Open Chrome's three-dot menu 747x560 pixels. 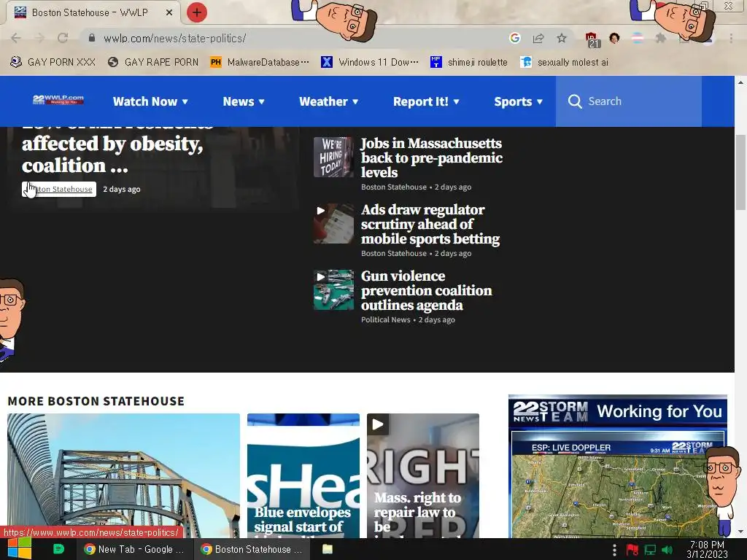(x=731, y=38)
